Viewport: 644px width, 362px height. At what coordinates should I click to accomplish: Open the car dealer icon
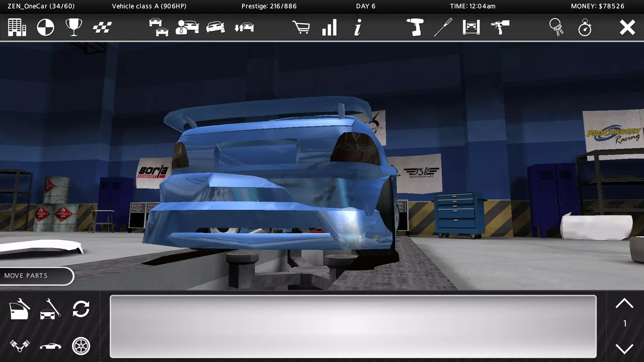pos(187,27)
